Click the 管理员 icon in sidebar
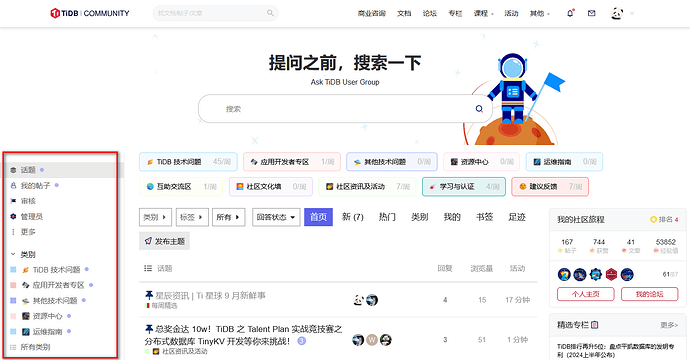The image size is (690, 360). click(13, 217)
